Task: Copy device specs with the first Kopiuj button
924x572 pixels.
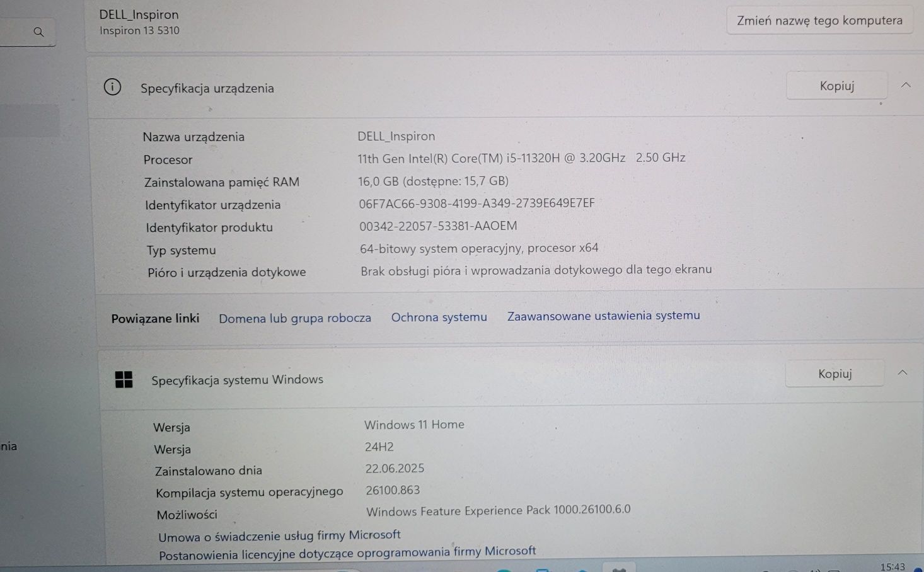Action: click(x=836, y=86)
